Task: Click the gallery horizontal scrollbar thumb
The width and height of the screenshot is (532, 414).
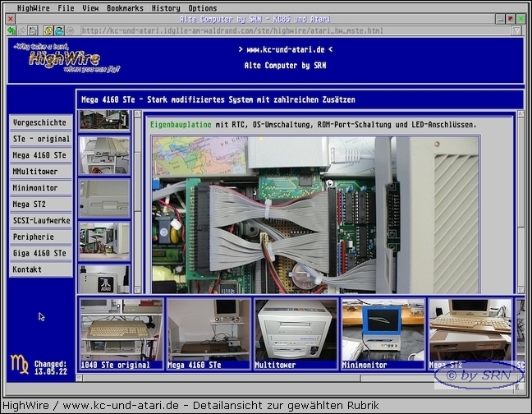Action: coord(222,378)
